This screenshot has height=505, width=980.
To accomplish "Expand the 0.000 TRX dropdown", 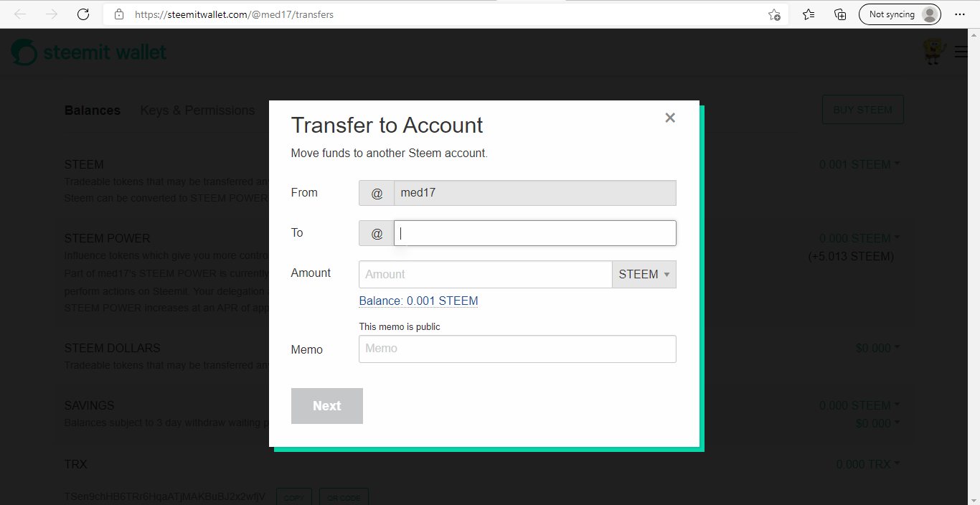I will pos(868,464).
